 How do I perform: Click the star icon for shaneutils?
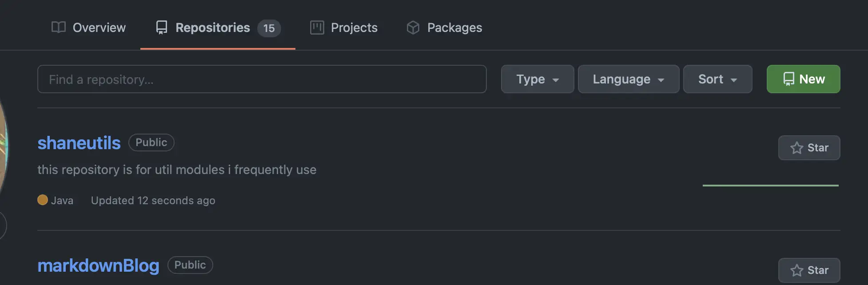click(x=797, y=148)
